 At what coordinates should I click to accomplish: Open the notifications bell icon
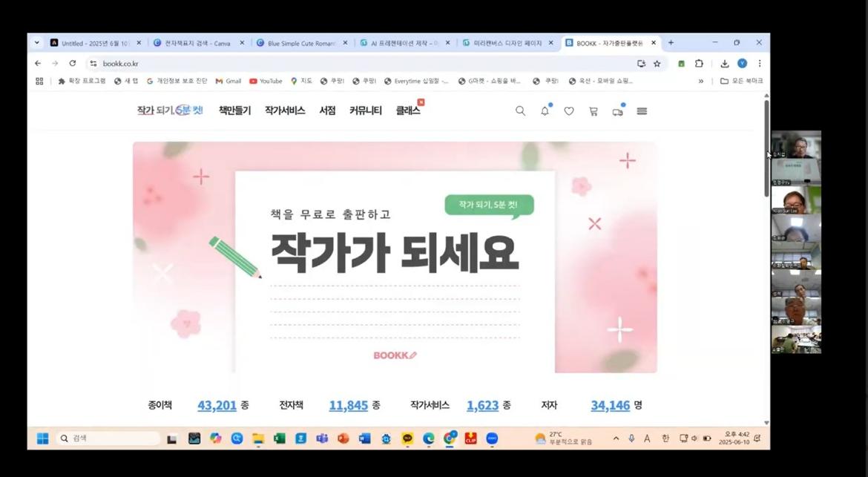(545, 111)
